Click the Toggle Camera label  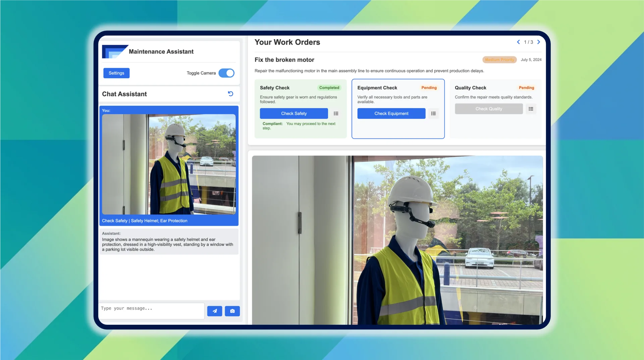(201, 73)
